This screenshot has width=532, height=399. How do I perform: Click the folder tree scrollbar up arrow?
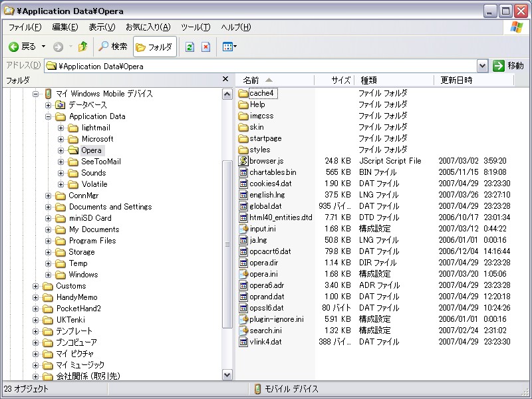[227, 94]
